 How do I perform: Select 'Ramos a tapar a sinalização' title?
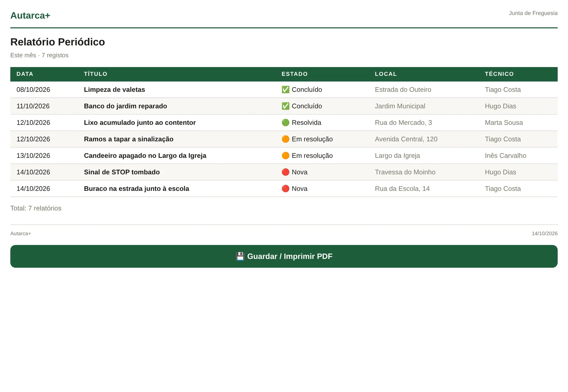[x=129, y=139]
